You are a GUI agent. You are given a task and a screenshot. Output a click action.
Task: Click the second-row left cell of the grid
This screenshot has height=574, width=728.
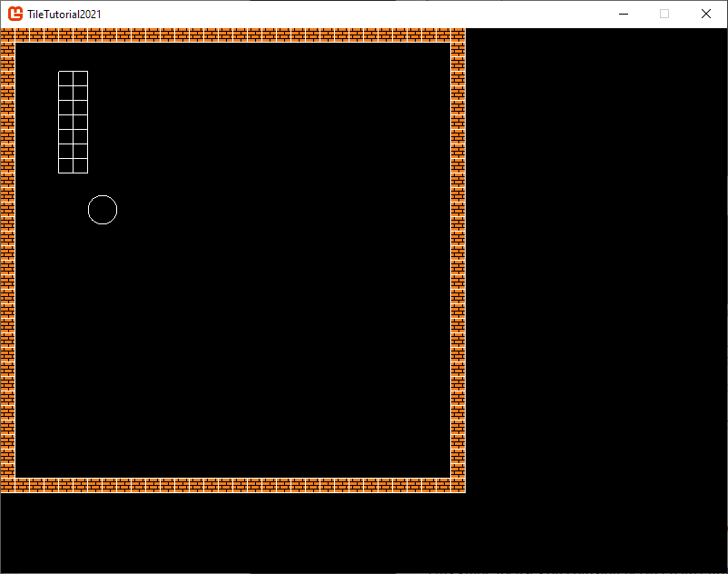pyautogui.click(x=66, y=94)
